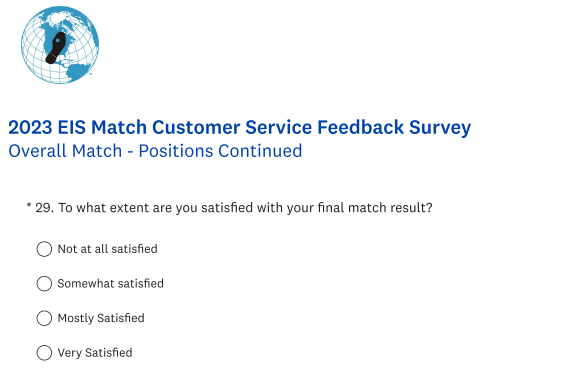Click the 'Mostly Satisfied' label text

tap(101, 318)
